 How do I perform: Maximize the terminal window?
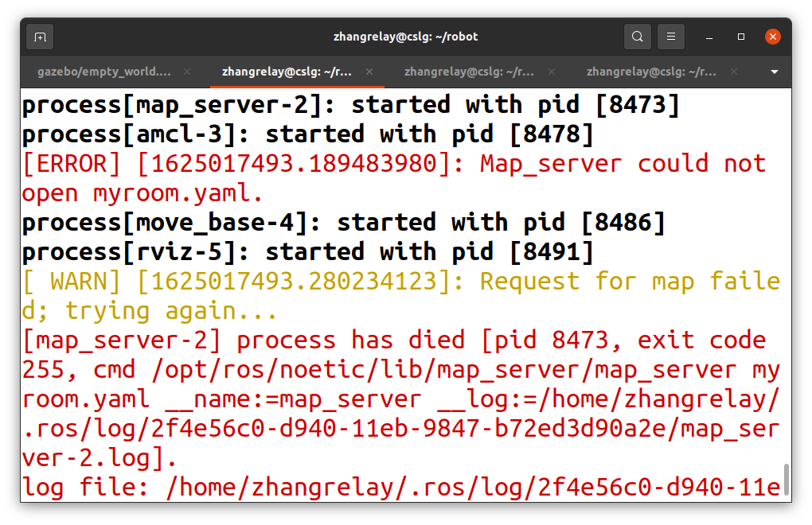click(741, 37)
